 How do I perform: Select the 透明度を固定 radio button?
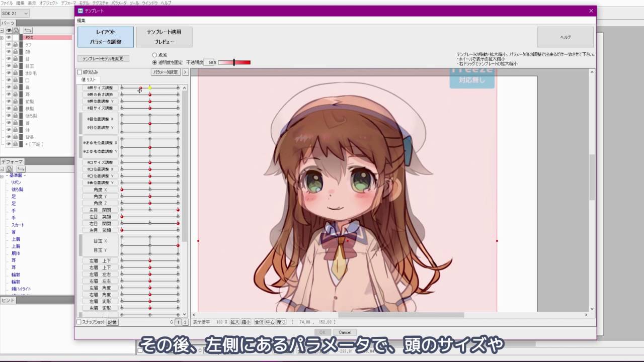point(154,62)
